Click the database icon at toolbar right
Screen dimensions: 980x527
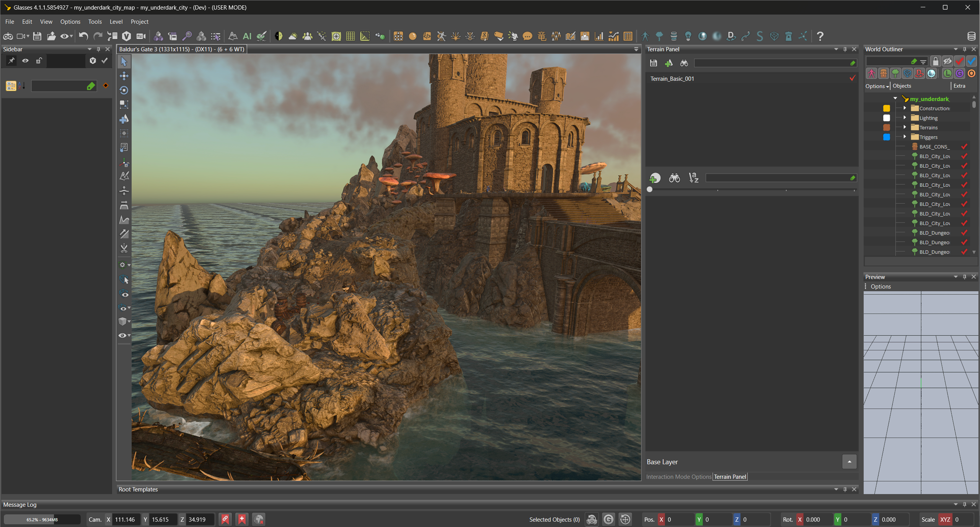click(971, 36)
